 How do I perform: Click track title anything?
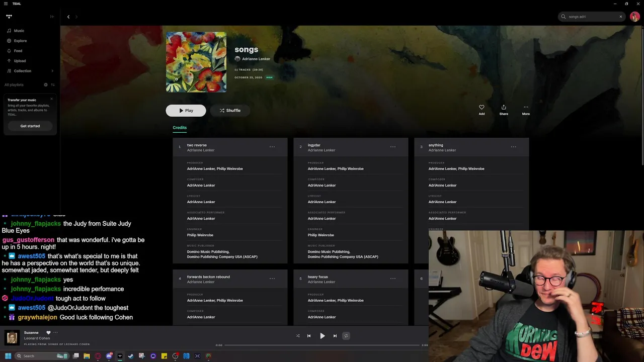coord(436,145)
